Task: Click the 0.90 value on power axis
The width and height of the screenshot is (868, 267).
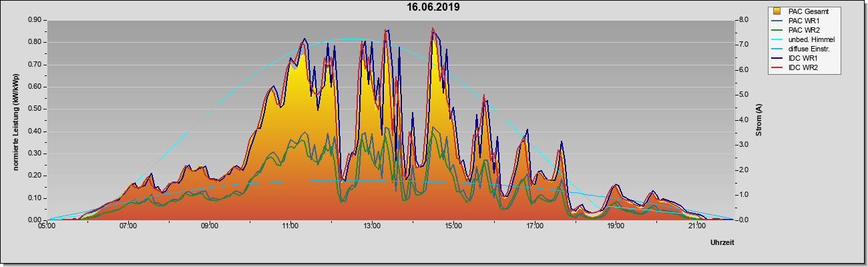Action: click(35, 20)
